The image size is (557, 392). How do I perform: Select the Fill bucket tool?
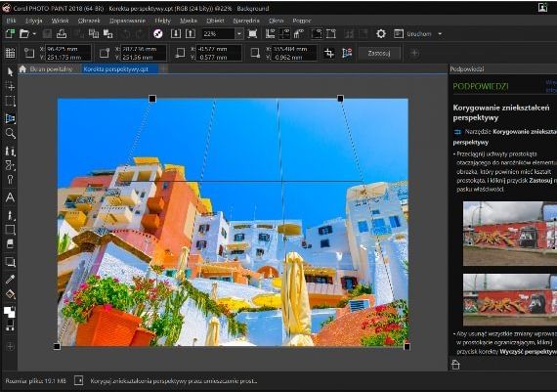pos(10,294)
